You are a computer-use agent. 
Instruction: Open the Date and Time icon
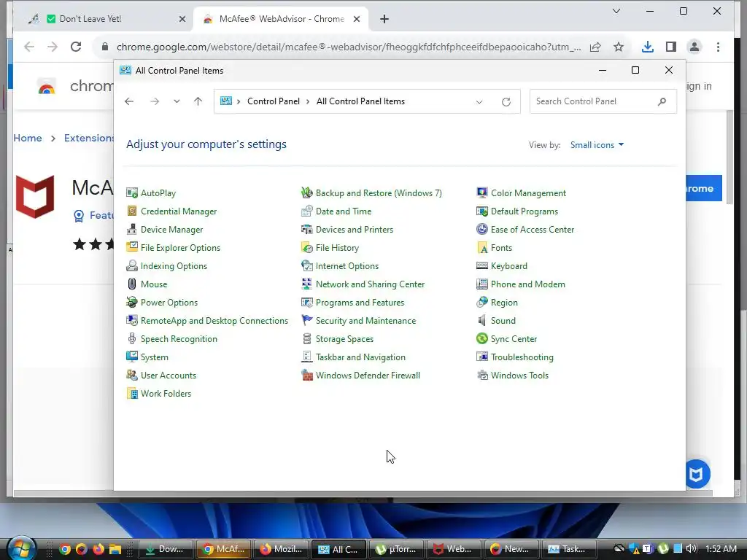pyautogui.click(x=307, y=211)
